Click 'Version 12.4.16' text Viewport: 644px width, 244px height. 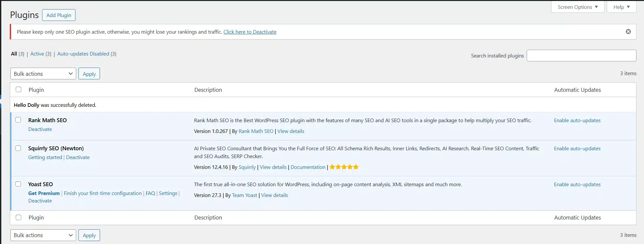click(211, 167)
